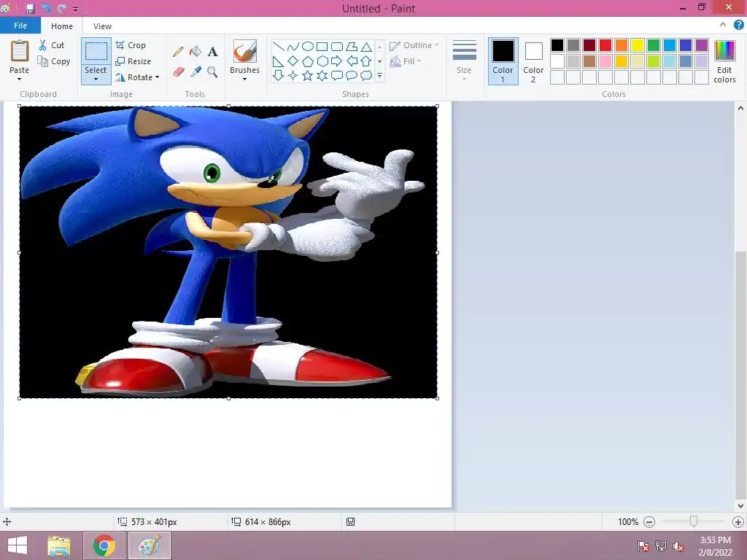Image resolution: width=747 pixels, height=560 pixels.
Task: Open Customize Quick Access Toolbar dropdown
Action: pyautogui.click(x=75, y=9)
